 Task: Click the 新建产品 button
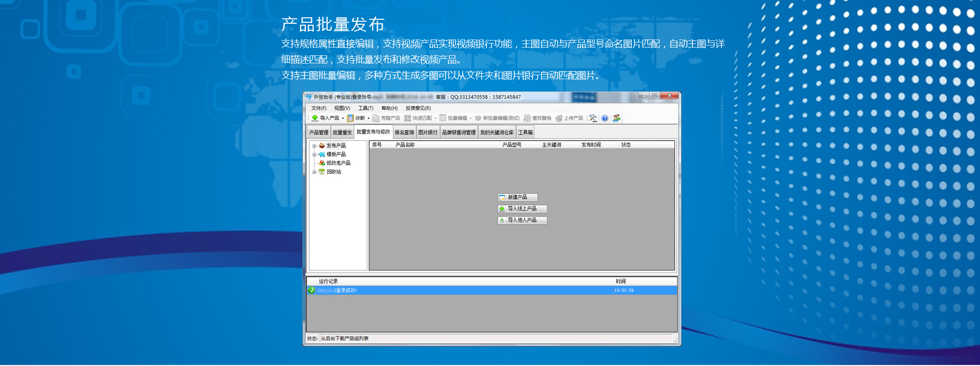tap(518, 197)
